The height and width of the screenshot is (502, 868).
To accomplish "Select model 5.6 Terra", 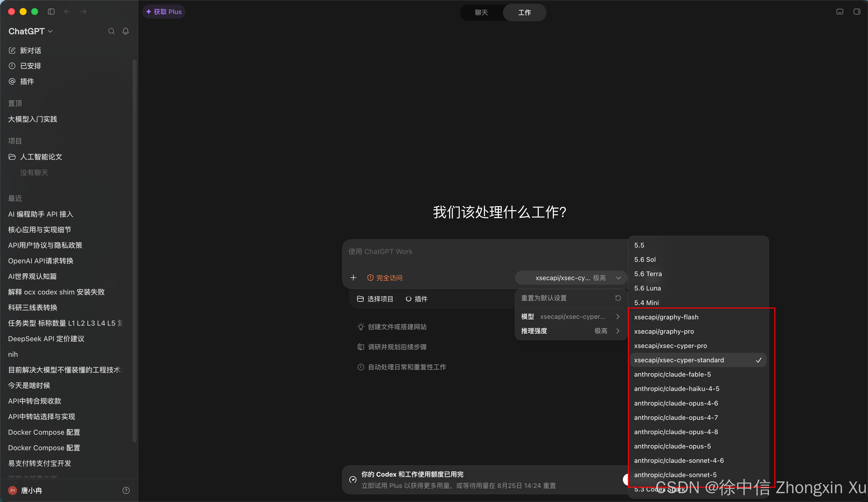I will coord(698,274).
